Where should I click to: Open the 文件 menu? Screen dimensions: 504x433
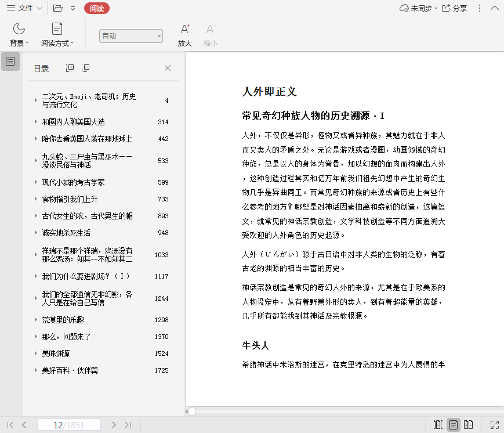coord(25,8)
